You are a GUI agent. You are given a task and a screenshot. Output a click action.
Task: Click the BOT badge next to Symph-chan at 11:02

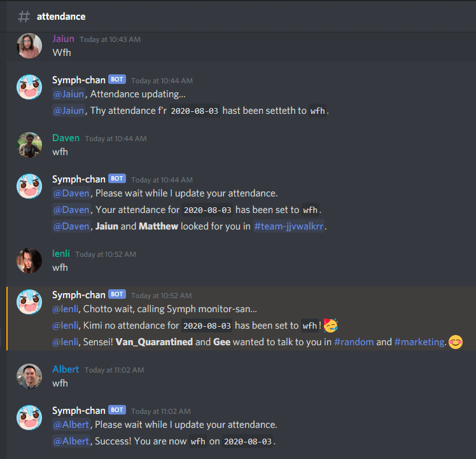(x=117, y=410)
